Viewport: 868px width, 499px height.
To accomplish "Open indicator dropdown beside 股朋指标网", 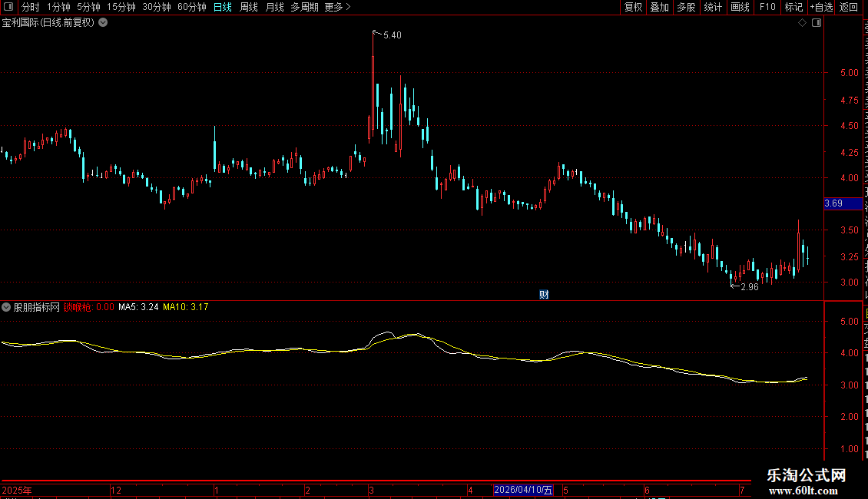I will 6,307.
